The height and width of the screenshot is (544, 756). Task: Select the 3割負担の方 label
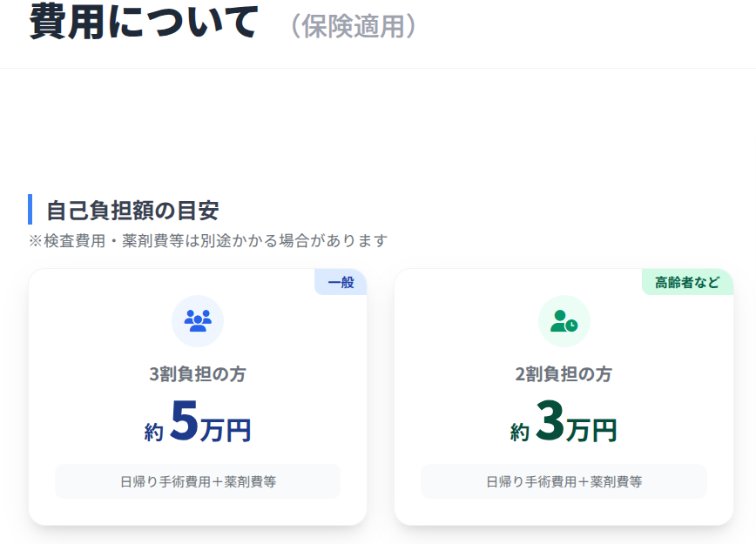pyautogui.click(x=198, y=374)
